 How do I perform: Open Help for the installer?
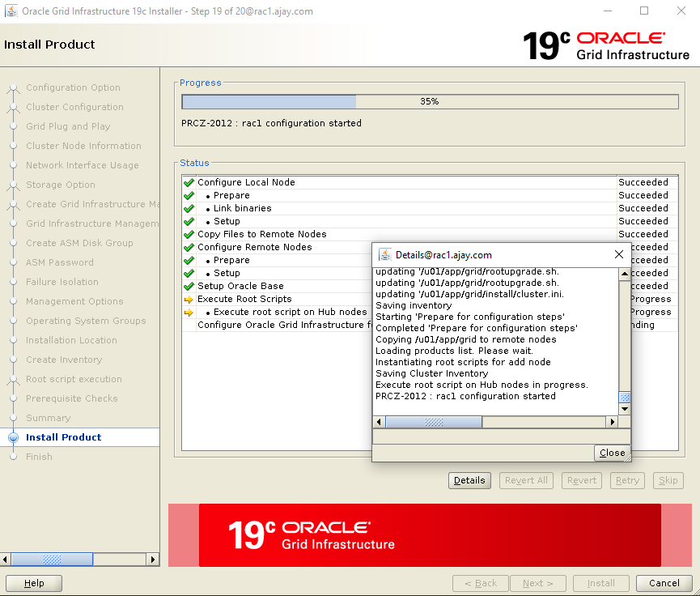pyautogui.click(x=34, y=583)
